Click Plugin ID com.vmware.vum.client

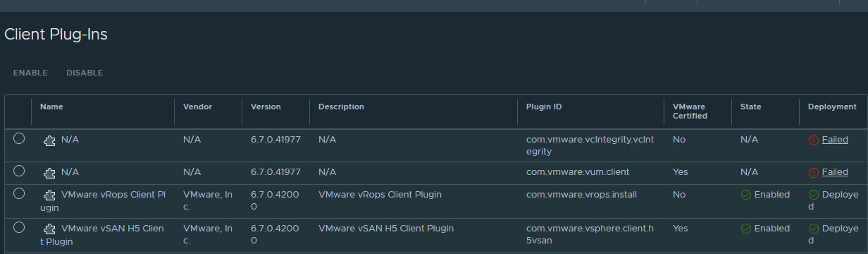578,172
